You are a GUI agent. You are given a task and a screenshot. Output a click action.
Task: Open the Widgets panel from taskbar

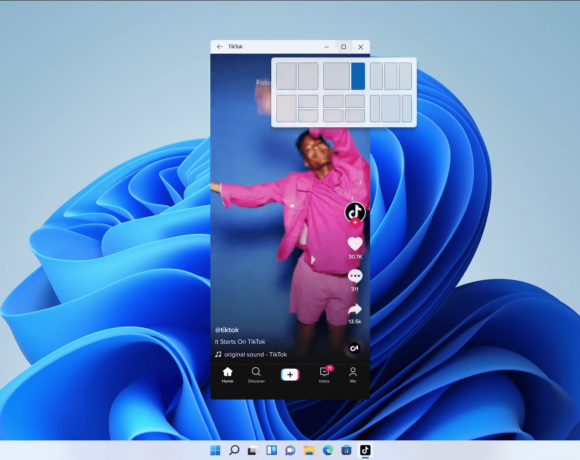(272, 450)
